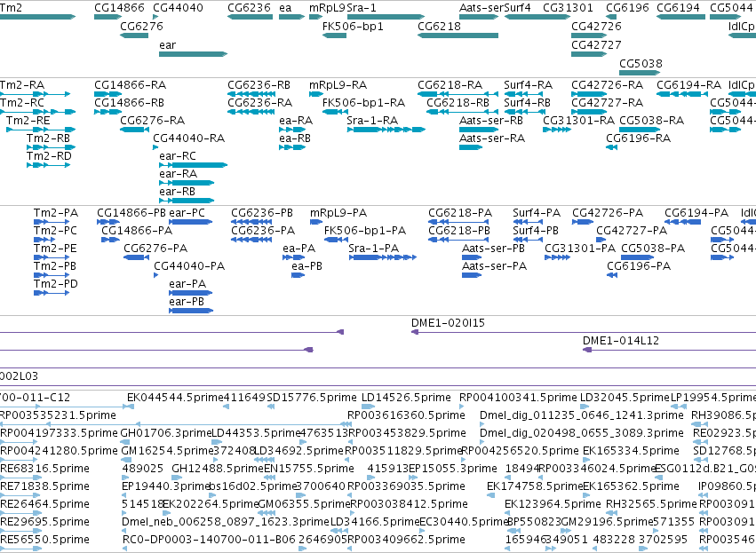Click the GH12488.5prime EST label

[x=218, y=469]
